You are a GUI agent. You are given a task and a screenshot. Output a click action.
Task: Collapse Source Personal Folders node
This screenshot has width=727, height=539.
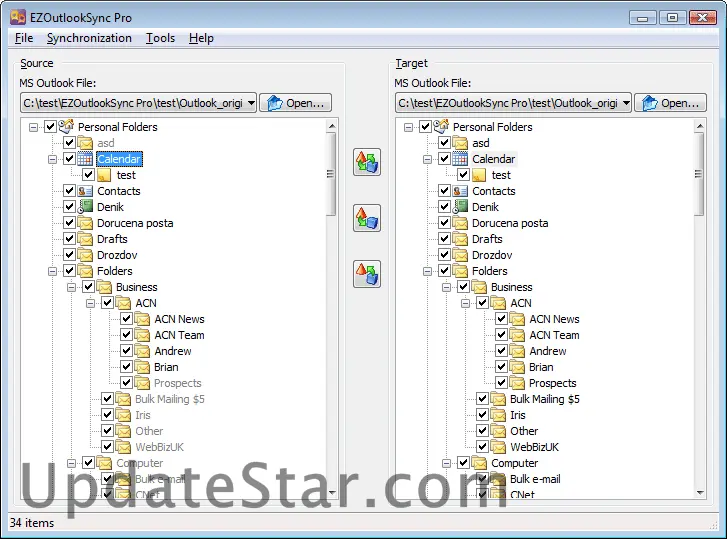[x=33, y=127]
